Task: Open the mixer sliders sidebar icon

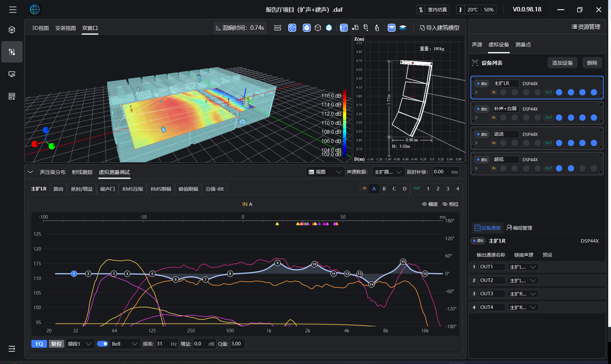Action: coord(12,52)
